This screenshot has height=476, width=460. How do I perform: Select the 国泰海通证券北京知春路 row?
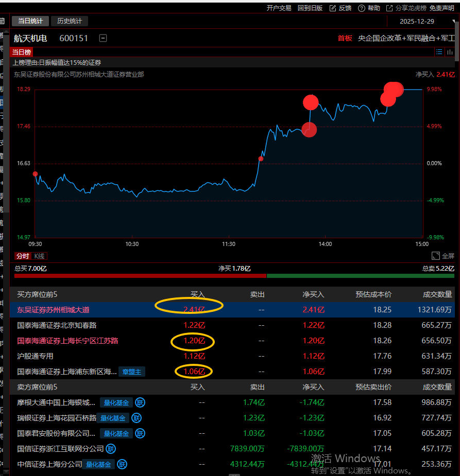232,325
